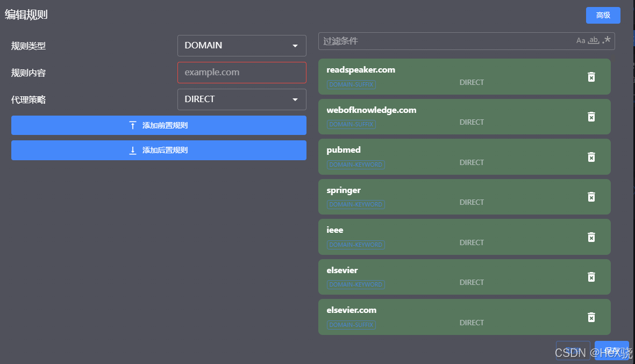Enable regex matching in filter box

click(x=607, y=40)
